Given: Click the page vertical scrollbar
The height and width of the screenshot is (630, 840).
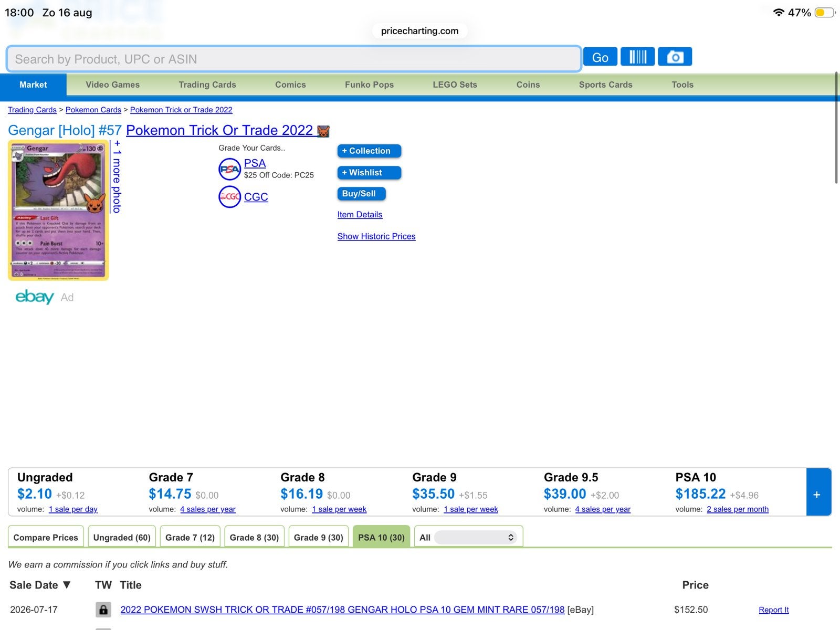Looking at the screenshot, I should tap(836, 128).
